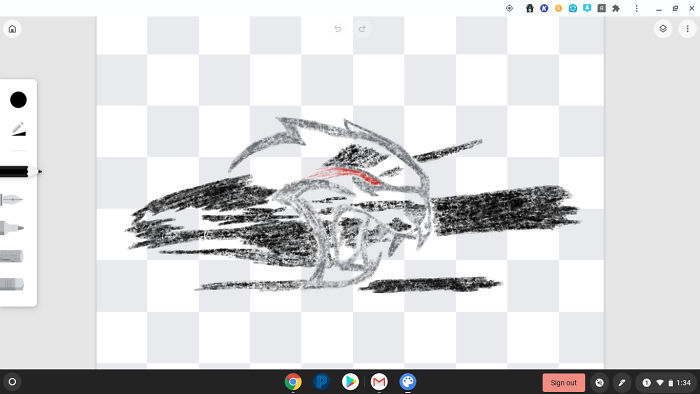Viewport: 700px width, 394px height.
Task: Click the globe icon next to Sign out
Action: (x=600, y=383)
